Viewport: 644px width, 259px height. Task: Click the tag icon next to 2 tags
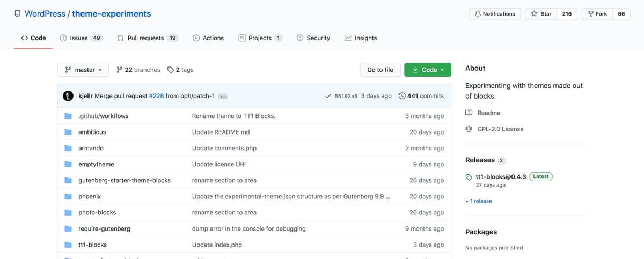click(x=171, y=70)
